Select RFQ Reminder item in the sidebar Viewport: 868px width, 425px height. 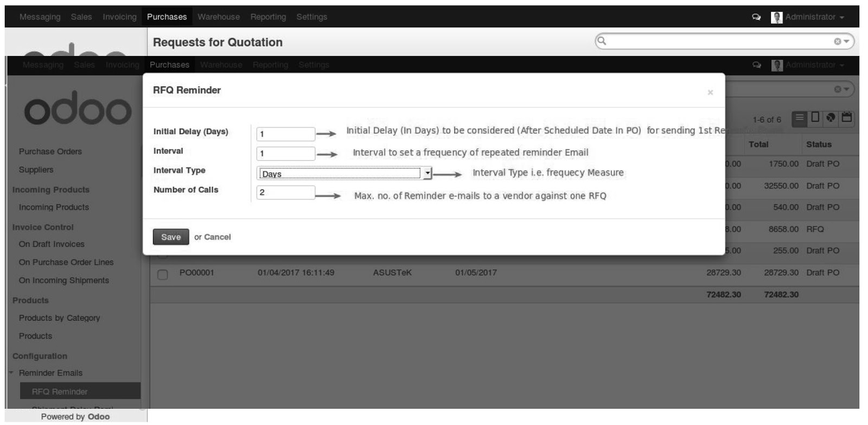[80, 391]
